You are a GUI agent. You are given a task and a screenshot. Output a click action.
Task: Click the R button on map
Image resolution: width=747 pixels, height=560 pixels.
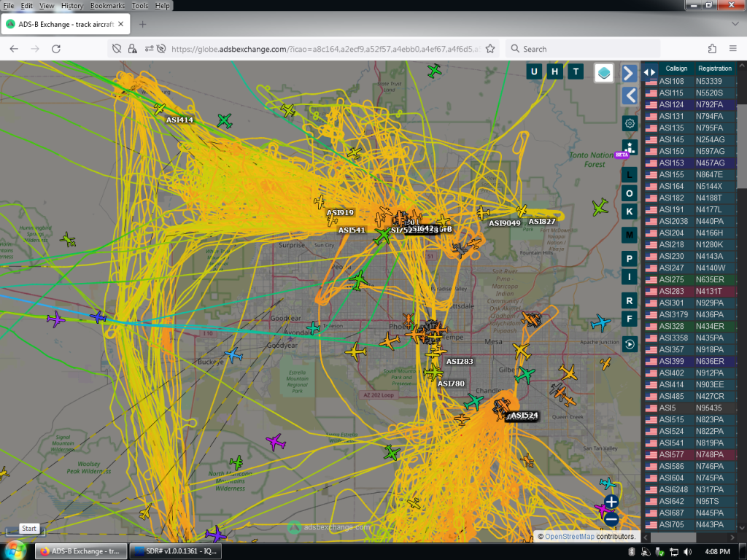630,300
